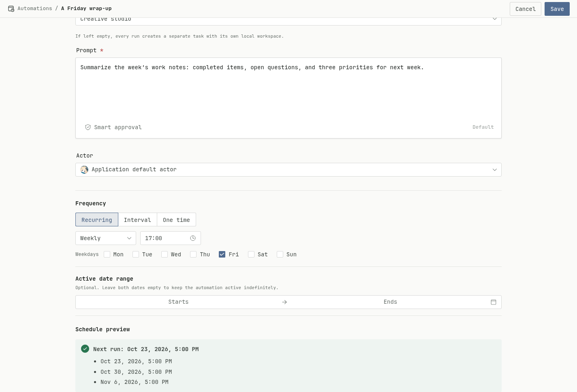Click the 'A Friday wrap-up' breadcrumb title
577x392 pixels.
tap(86, 9)
